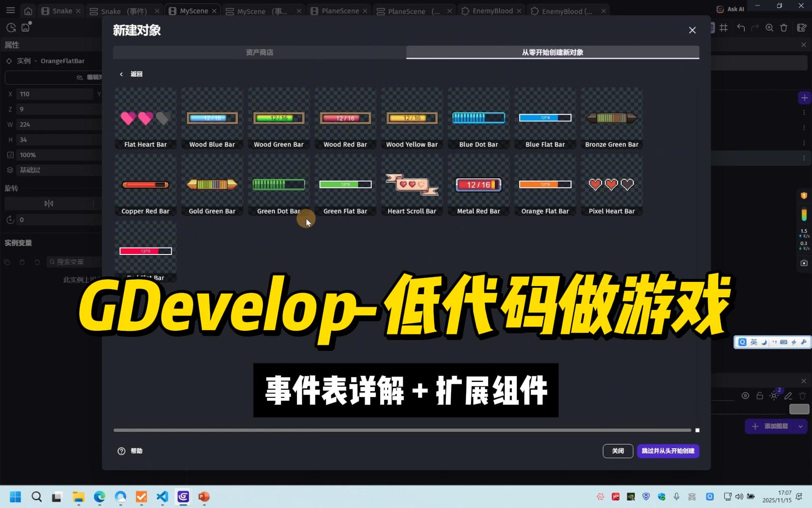The width and height of the screenshot is (812, 508).
Task: Open File Explorer from the taskbar
Action: pos(78,497)
